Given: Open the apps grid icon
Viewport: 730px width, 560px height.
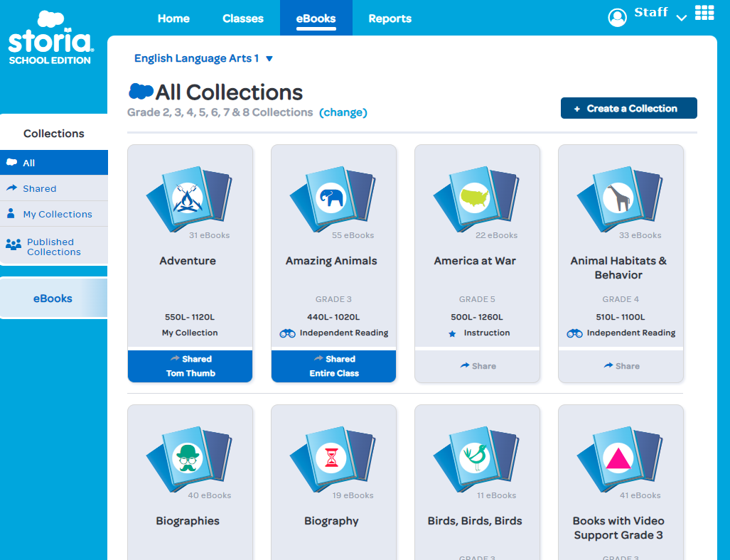Looking at the screenshot, I should [704, 13].
